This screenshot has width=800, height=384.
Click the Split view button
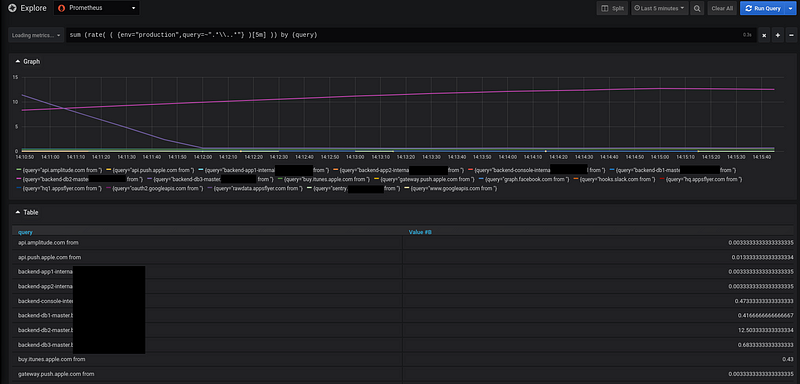(x=612, y=8)
